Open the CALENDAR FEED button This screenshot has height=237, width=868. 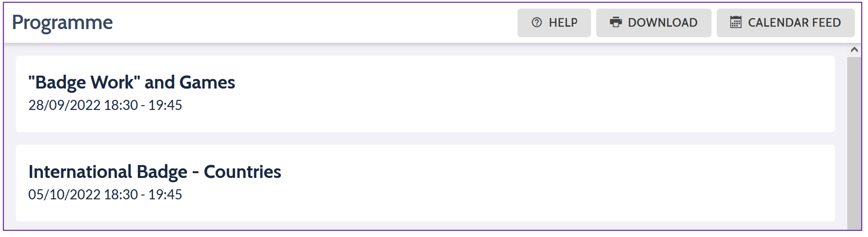point(785,23)
